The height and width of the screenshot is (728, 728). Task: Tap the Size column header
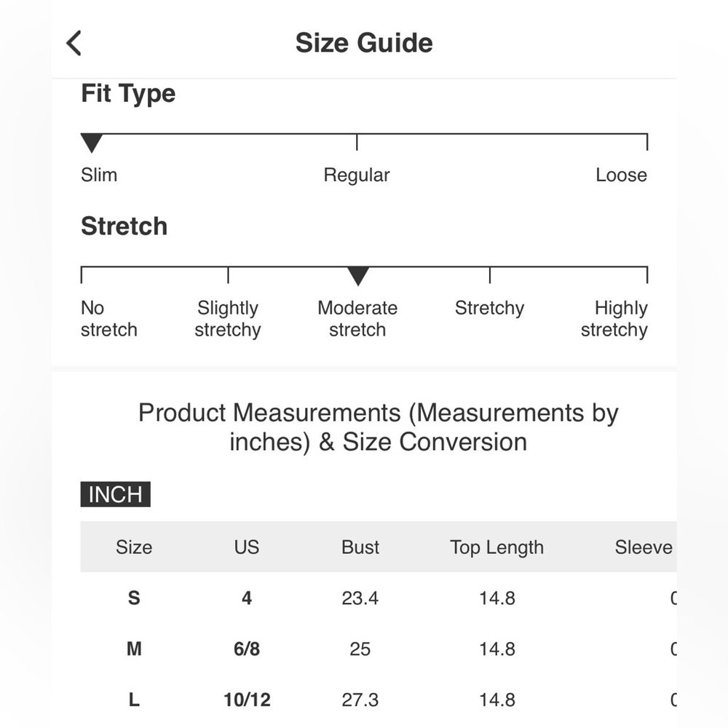[134, 547]
